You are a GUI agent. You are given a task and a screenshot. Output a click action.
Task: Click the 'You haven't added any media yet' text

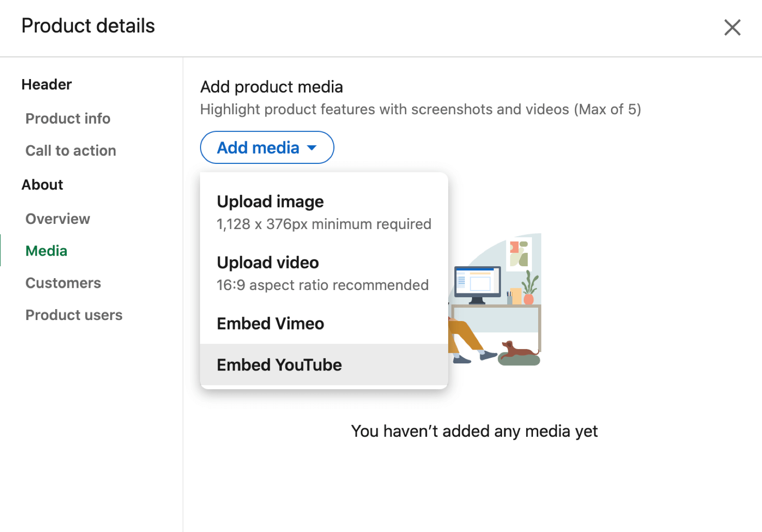pos(474,431)
